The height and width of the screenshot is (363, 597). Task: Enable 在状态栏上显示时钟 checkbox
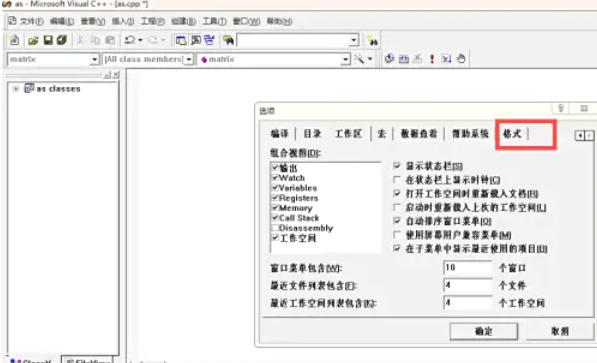[x=397, y=179]
